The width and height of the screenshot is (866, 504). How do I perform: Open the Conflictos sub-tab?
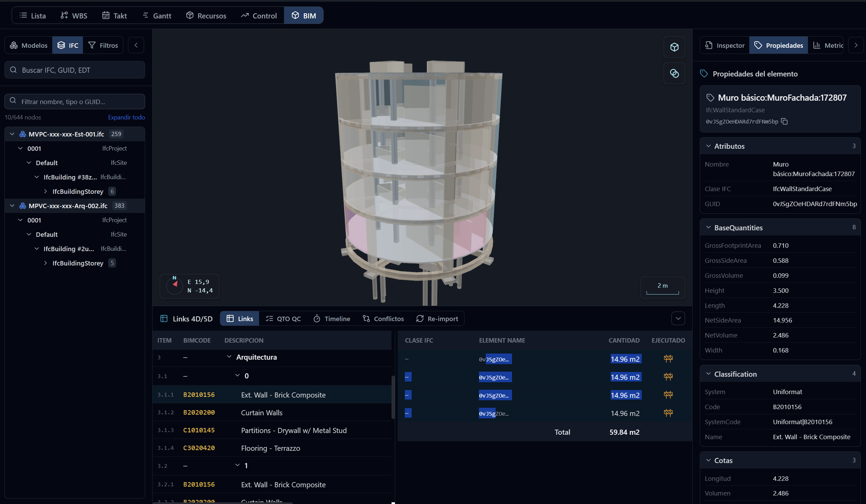coord(383,319)
